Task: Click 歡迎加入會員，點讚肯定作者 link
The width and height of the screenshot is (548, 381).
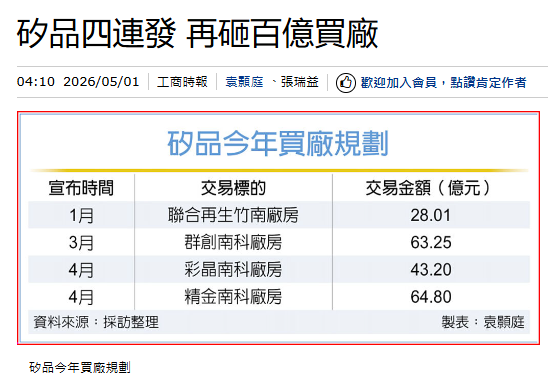Action: point(444,82)
